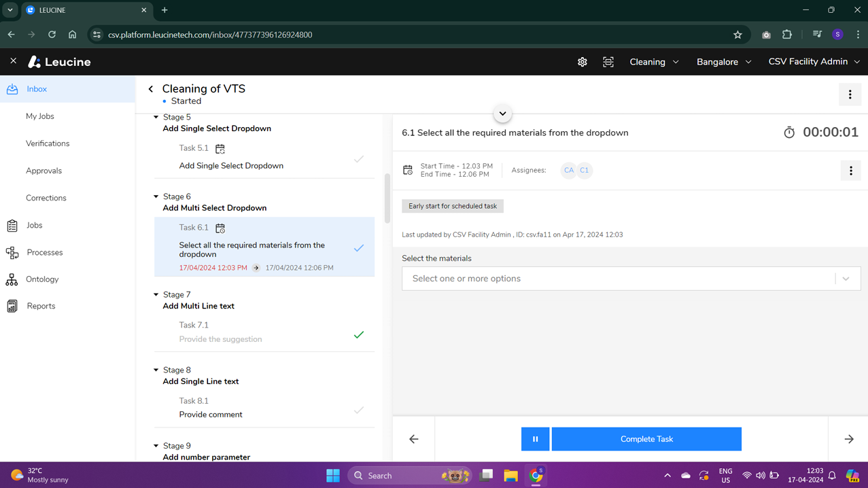Open the weather widget in taskbar
The width and height of the screenshot is (868, 488).
[x=39, y=475]
